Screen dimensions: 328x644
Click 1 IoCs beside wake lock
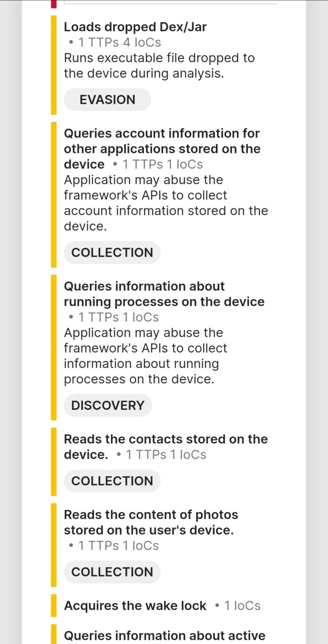(238, 606)
